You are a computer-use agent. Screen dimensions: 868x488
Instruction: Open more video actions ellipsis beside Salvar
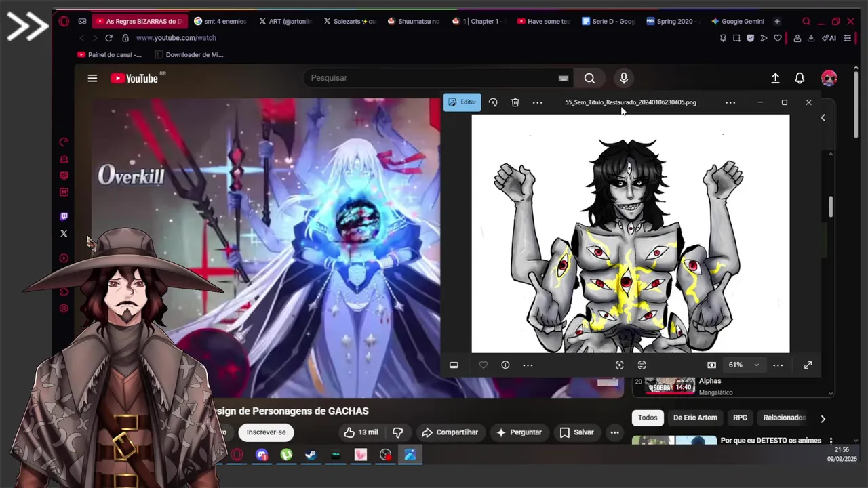(614, 432)
